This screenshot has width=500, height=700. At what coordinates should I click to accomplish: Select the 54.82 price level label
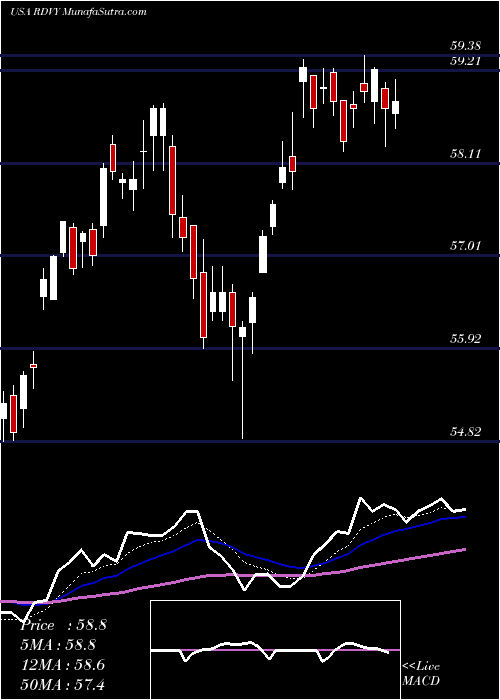[465, 431]
